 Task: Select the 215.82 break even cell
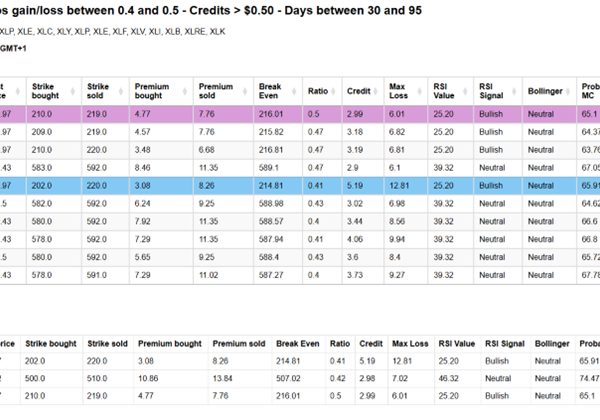click(x=272, y=133)
